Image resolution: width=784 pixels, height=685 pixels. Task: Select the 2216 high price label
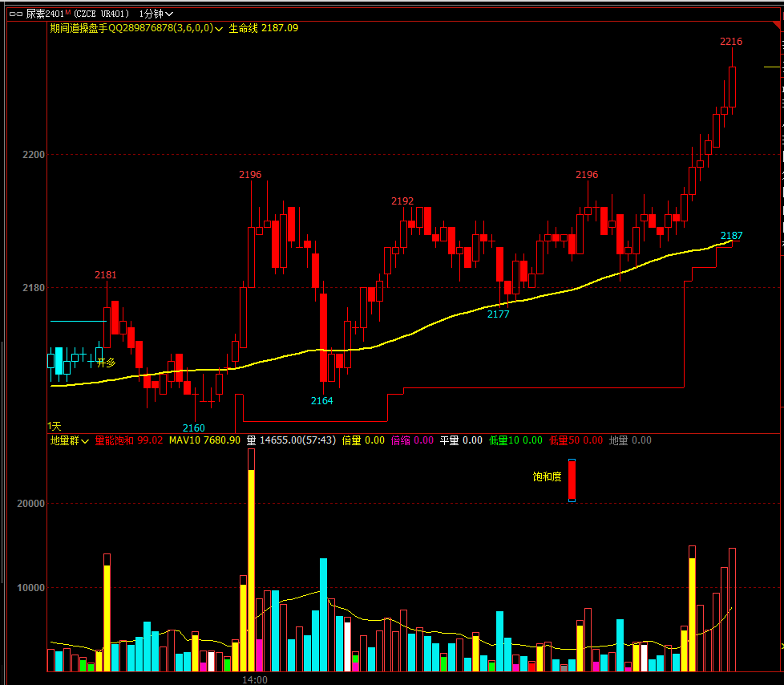coord(730,42)
